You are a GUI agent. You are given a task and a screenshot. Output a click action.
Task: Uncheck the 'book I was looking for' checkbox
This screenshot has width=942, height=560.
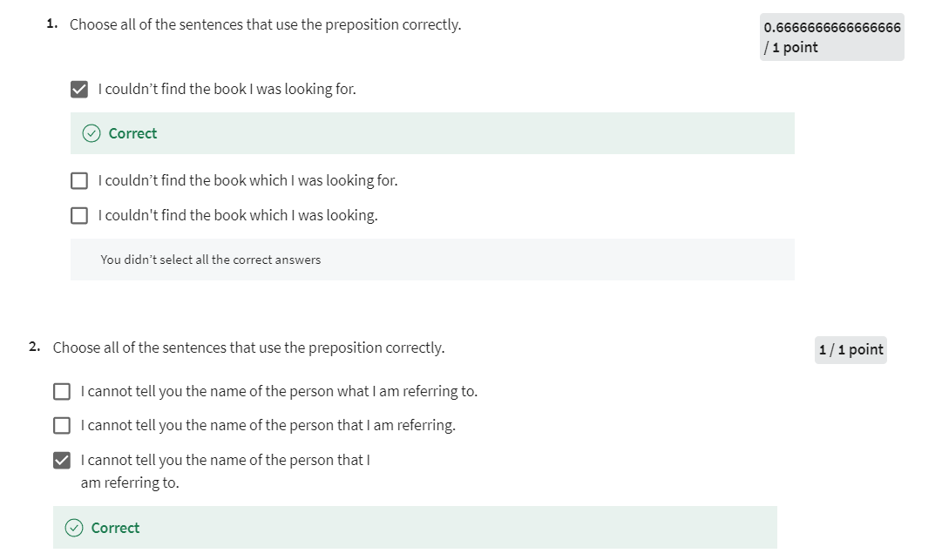79,89
